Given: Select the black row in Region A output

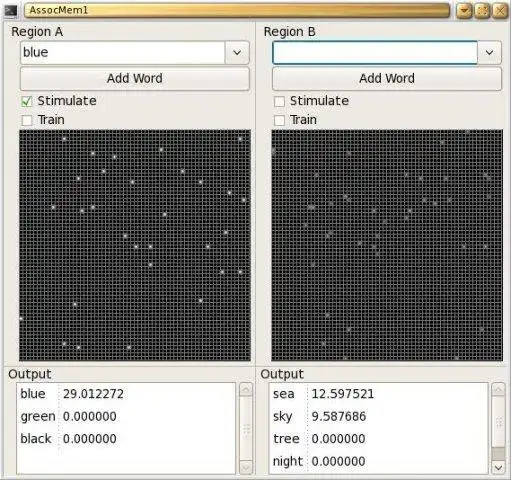Looking at the screenshot, I should [126, 439].
